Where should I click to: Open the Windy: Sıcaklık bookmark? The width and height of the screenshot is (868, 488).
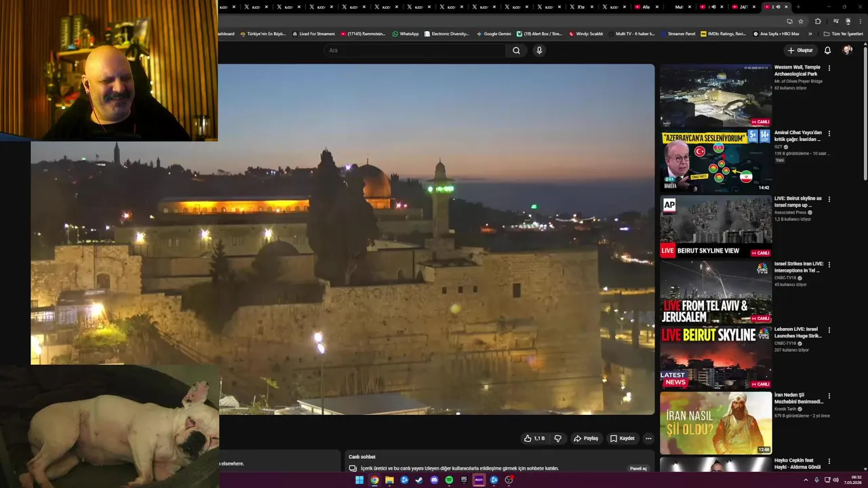coord(586,33)
